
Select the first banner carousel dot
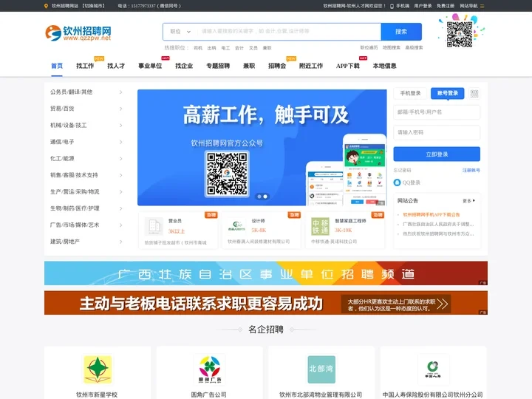click(x=259, y=197)
